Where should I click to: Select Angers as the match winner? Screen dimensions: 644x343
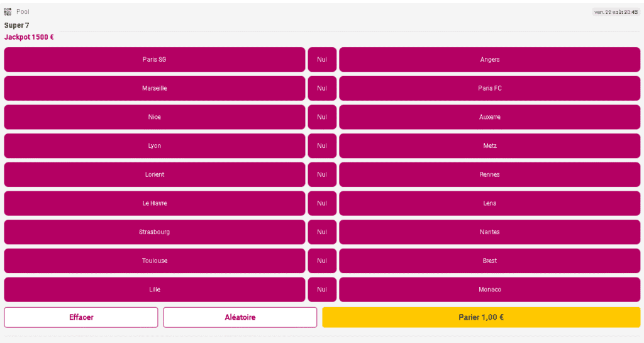(x=489, y=60)
